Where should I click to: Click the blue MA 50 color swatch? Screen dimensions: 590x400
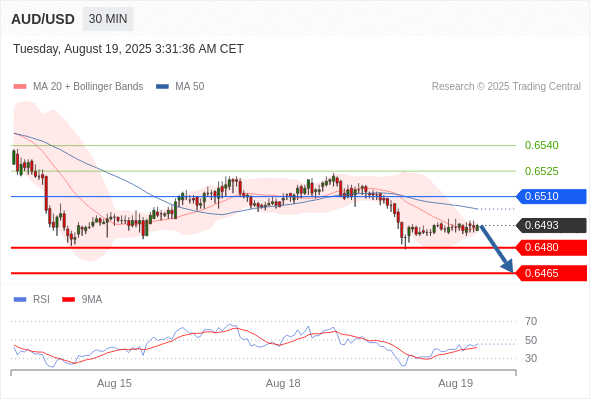(x=162, y=87)
